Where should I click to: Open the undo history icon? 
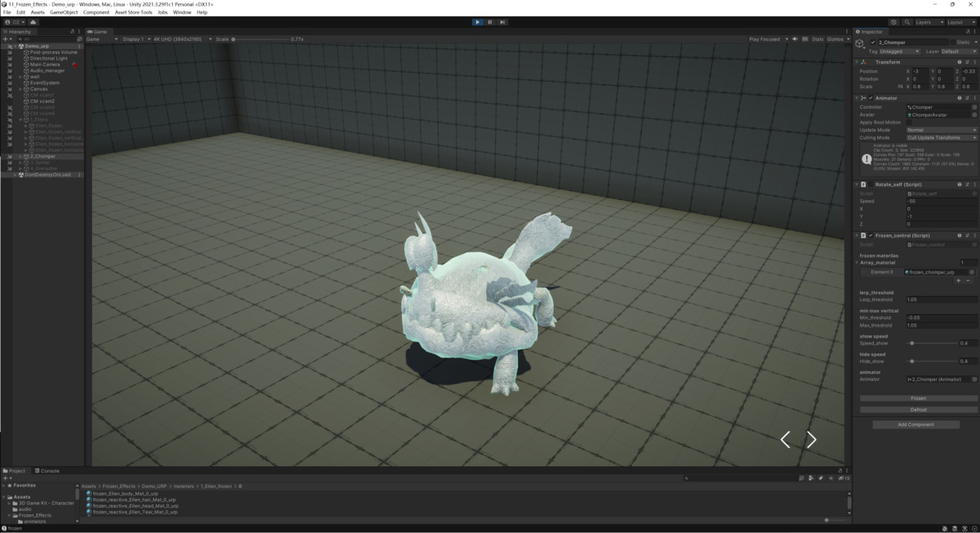click(893, 22)
